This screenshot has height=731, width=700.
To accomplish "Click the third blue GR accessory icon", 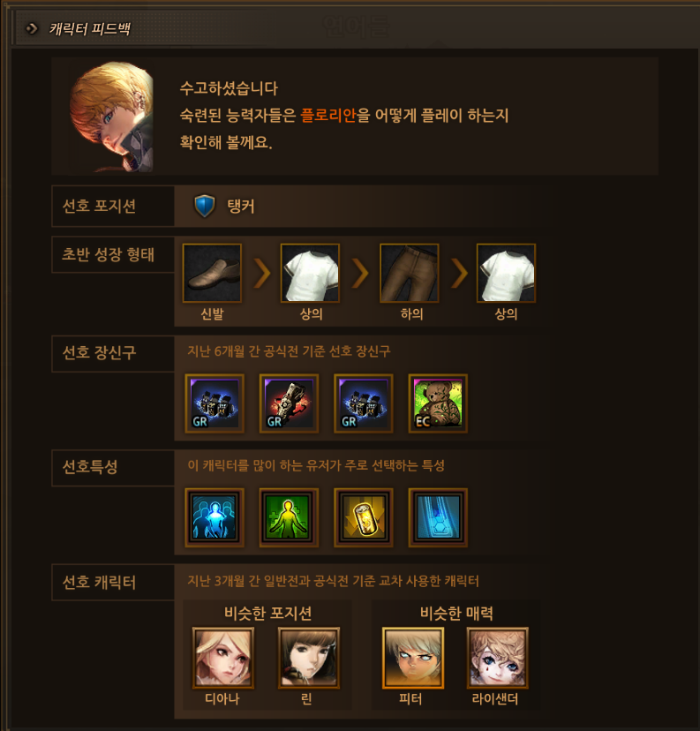I will [x=364, y=403].
